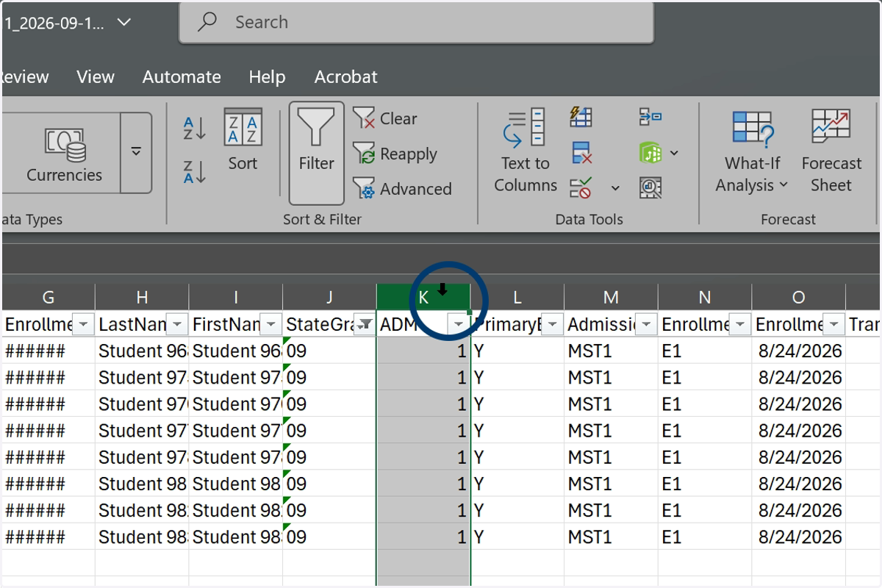Select Student 96 in FirstName column
This screenshot has height=588, width=882.
tap(236, 351)
